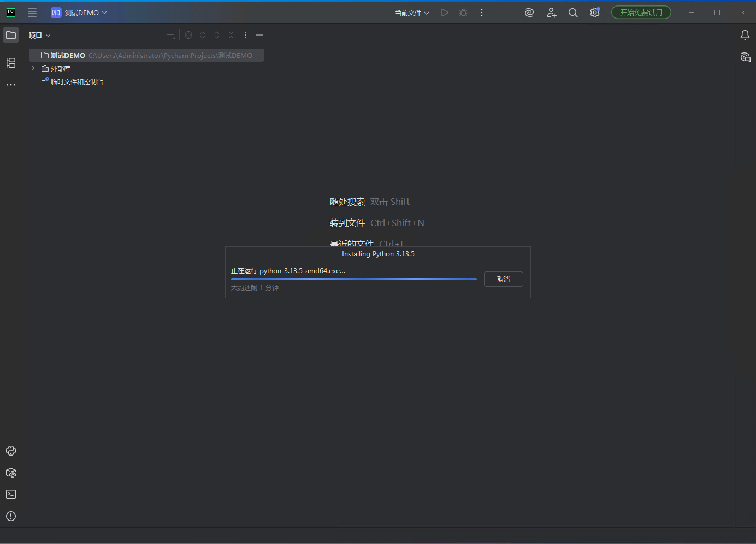Open the Notifications bell panel
Screen dimensions: 756x544
tap(745, 36)
